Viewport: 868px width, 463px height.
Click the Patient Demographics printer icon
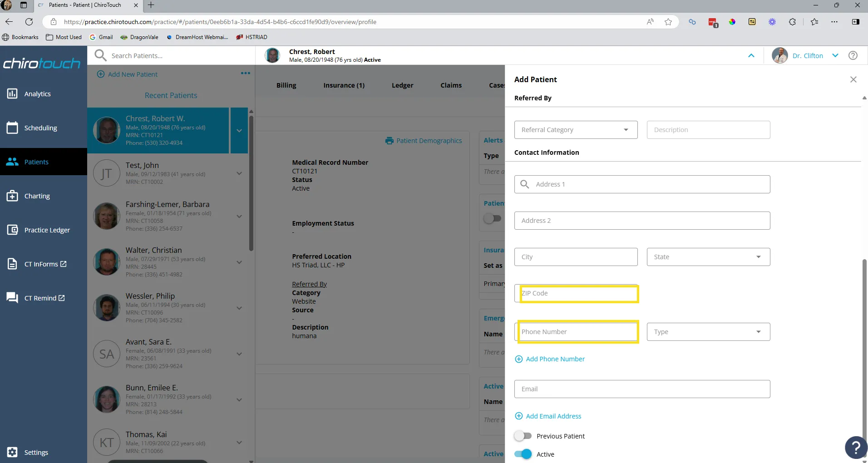click(389, 141)
